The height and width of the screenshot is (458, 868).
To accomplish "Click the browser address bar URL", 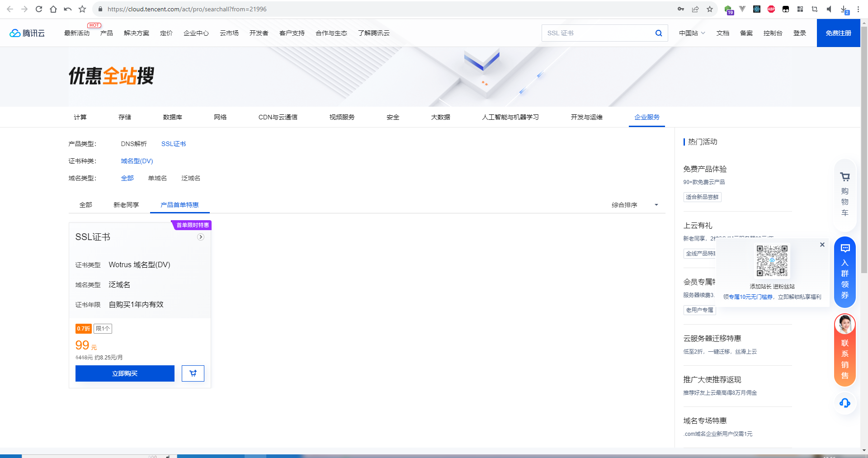I will [x=187, y=9].
